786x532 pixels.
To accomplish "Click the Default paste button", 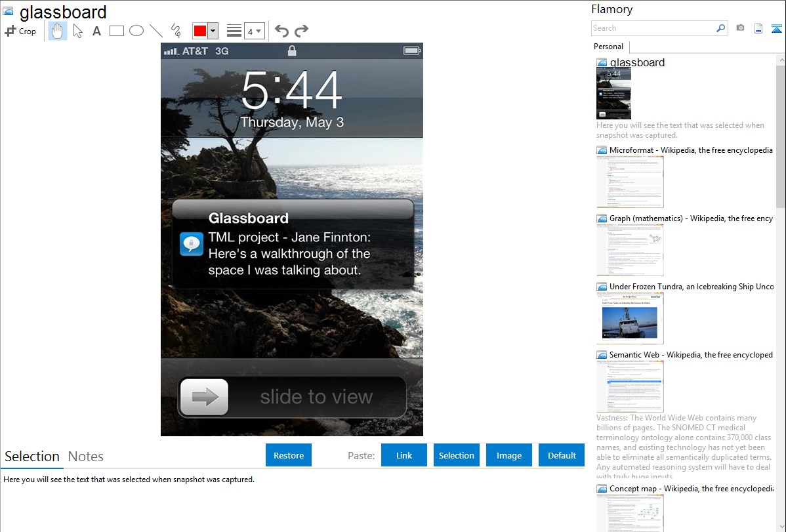I will coord(562,455).
